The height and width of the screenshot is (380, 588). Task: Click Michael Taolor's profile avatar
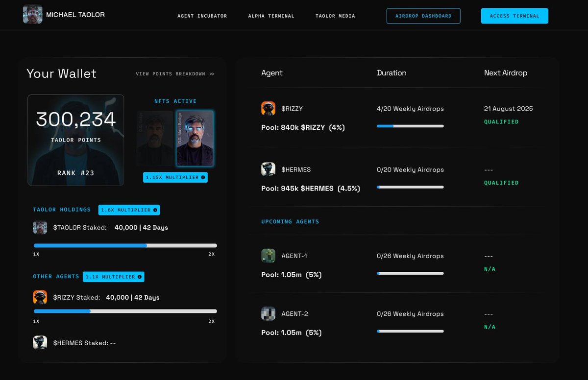(x=32, y=15)
